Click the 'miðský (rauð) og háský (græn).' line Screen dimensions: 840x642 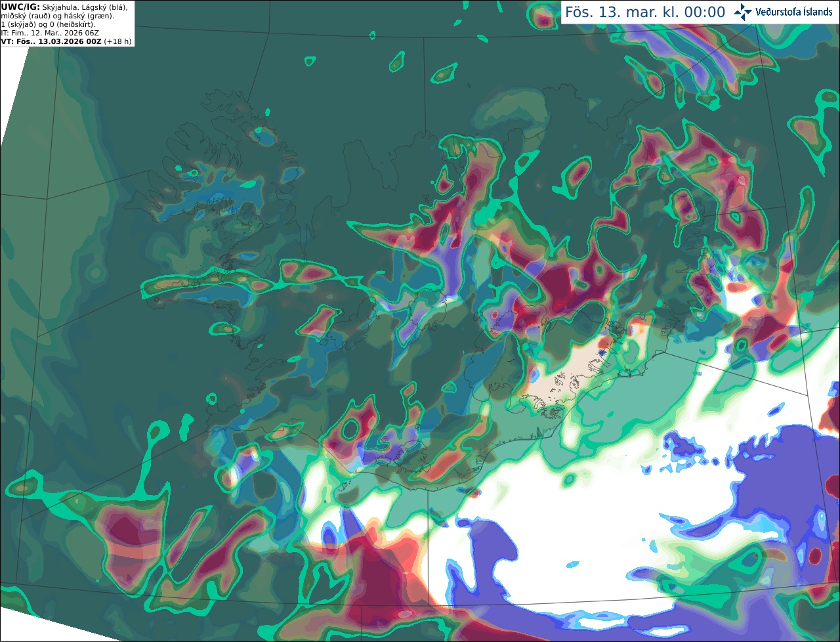pyautogui.click(x=57, y=16)
